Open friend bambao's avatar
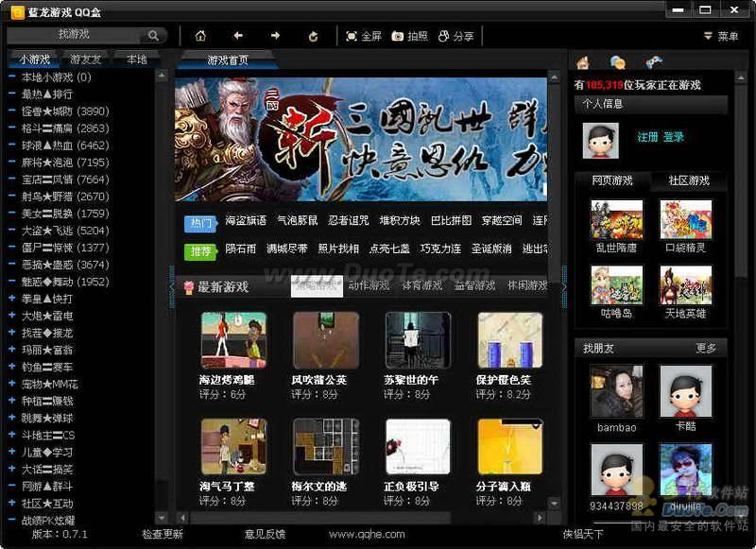 [x=617, y=391]
